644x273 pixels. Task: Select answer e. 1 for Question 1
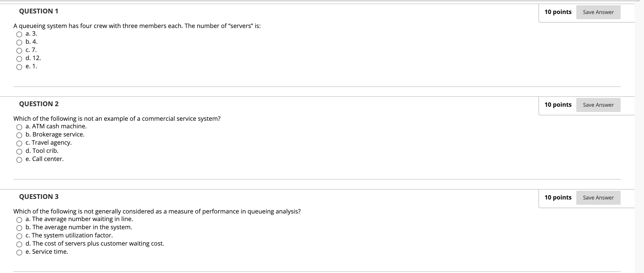19,67
